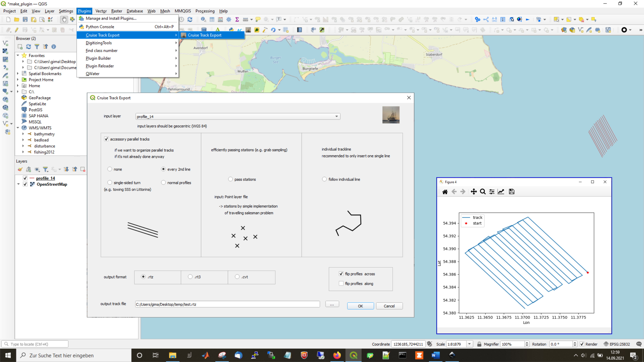Activate the matplotlib Zoom to rectangle tool

(x=483, y=192)
